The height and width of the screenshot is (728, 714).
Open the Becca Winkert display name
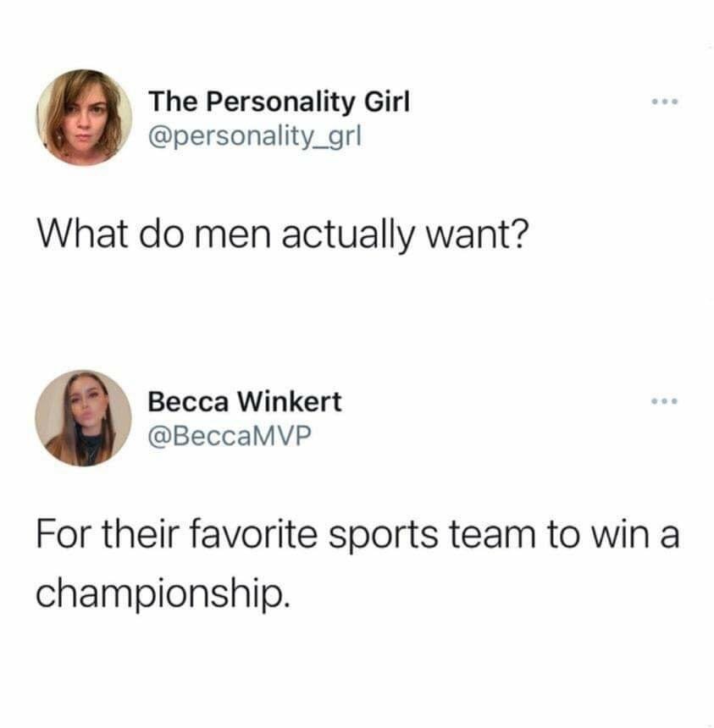click(x=245, y=401)
